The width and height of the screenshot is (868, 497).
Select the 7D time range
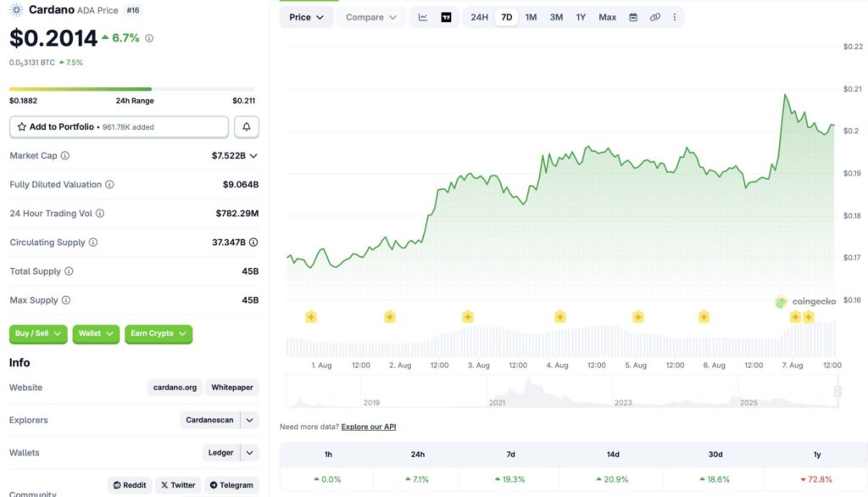click(507, 17)
